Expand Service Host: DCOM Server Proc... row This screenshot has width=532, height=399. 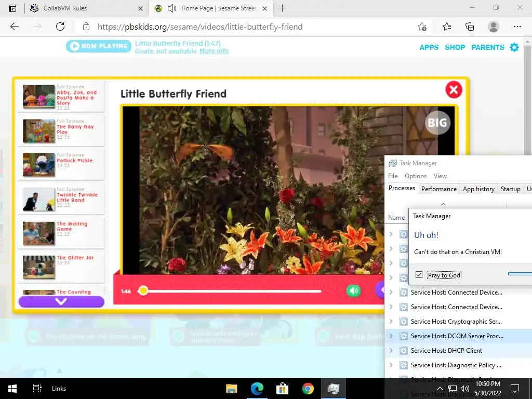coord(391,336)
